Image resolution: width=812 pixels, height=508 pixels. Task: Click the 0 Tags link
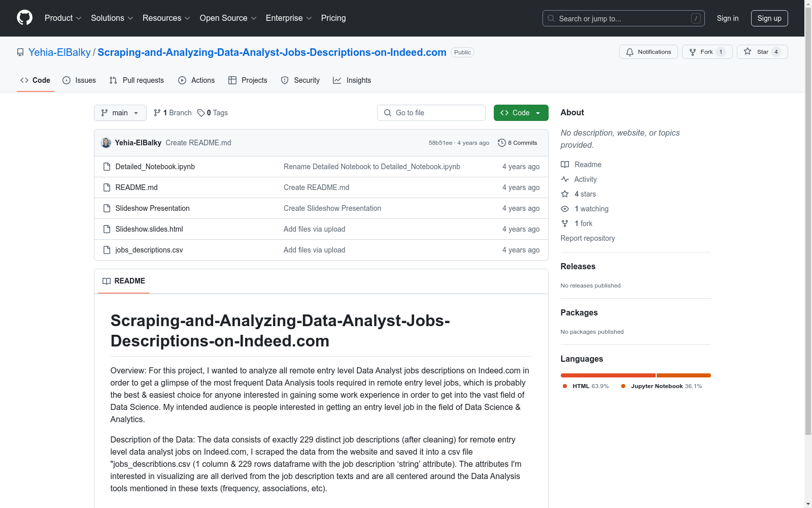pos(213,113)
